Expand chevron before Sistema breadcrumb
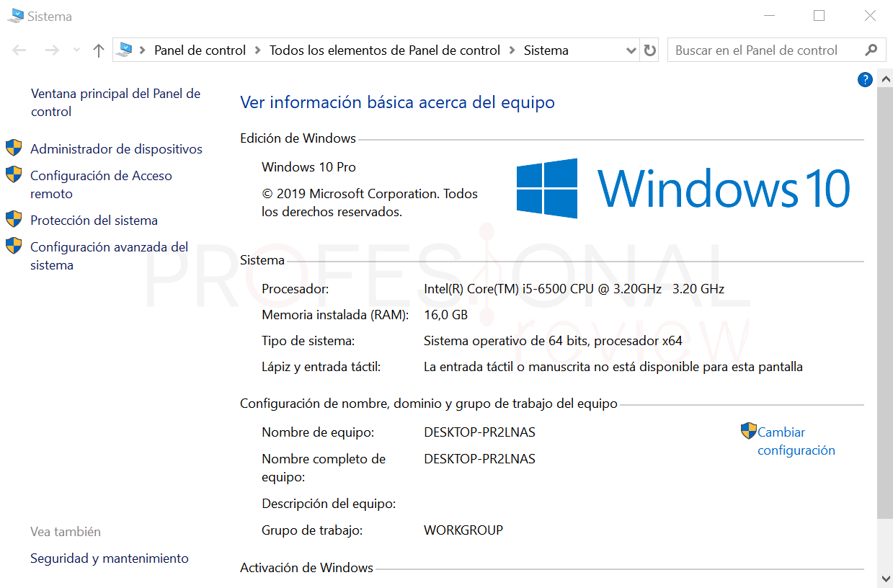Viewport: 893px width, 588px height. click(x=512, y=50)
